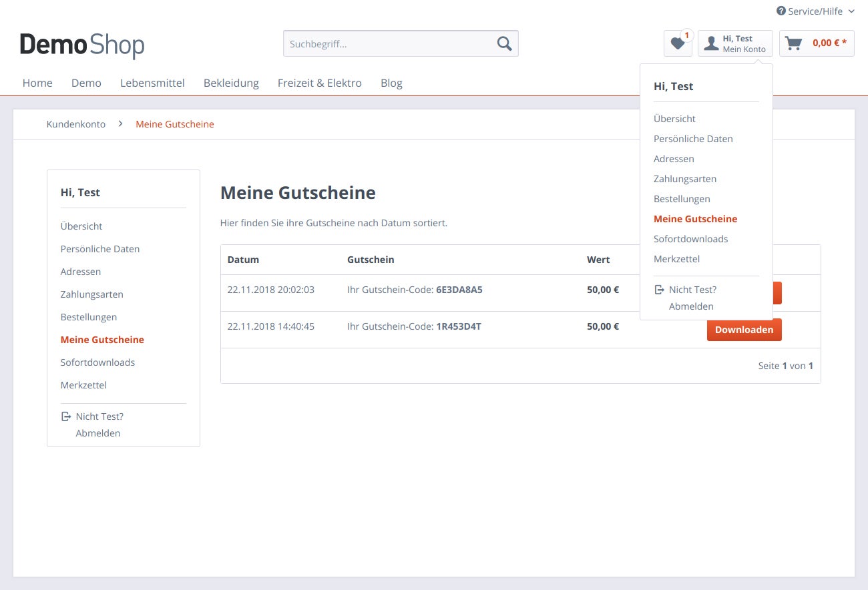Click the Meine Gutscheine page heading
The height and width of the screenshot is (590, 868).
298,193
